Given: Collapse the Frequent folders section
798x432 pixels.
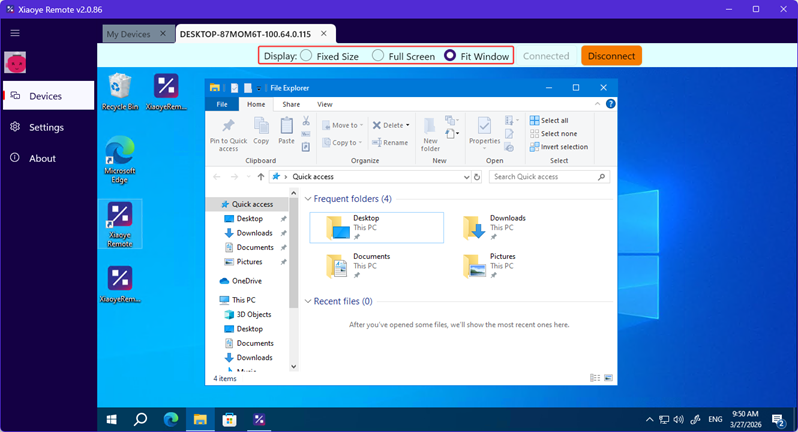Looking at the screenshot, I should (308, 199).
